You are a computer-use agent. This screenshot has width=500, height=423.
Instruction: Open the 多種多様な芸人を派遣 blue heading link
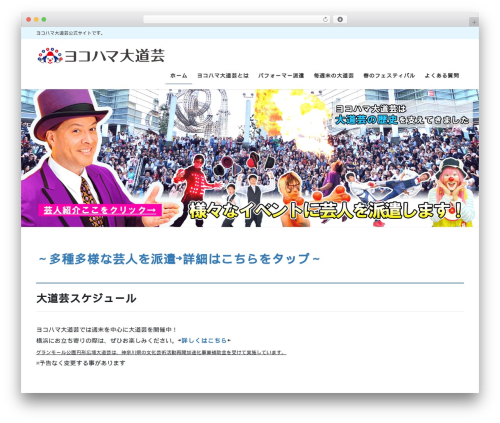pos(179,259)
